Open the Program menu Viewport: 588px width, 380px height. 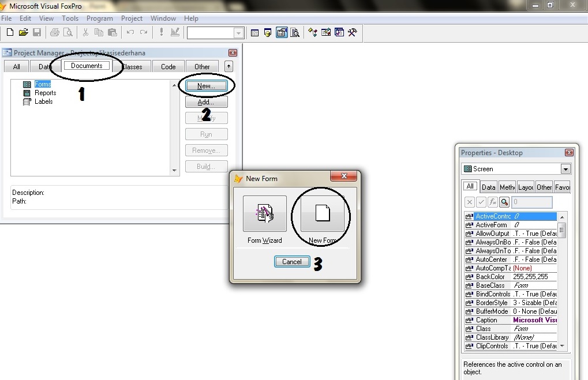click(x=100, y=18)
